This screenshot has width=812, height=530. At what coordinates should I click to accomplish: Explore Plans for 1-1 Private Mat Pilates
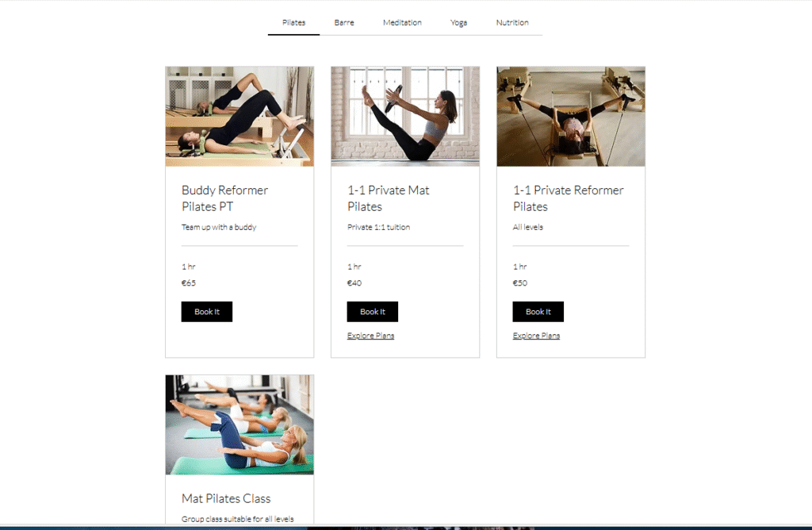pyautogui.click(x=371, y=335)
